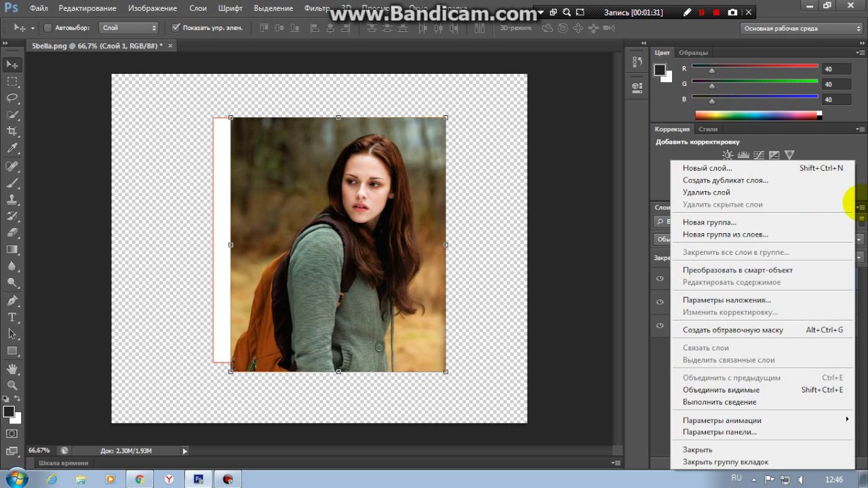Choose Создать обтравочную маску

(763, 330)
